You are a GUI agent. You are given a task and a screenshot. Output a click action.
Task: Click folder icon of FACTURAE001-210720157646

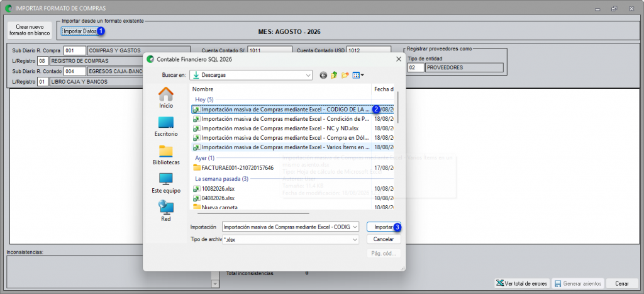197,167
